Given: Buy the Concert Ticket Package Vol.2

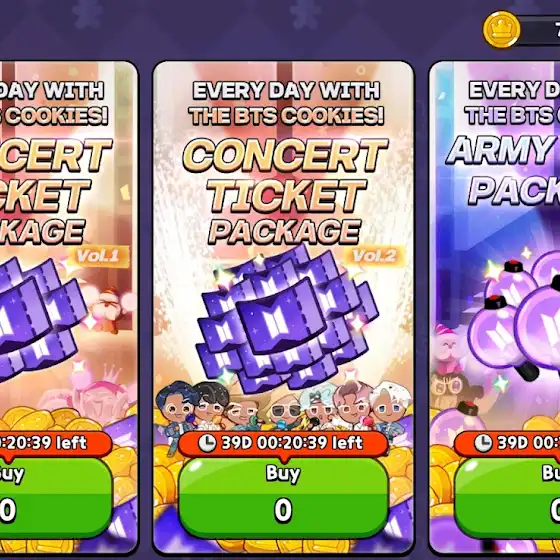Looking at the screenshot, I should tap(283, 498).
